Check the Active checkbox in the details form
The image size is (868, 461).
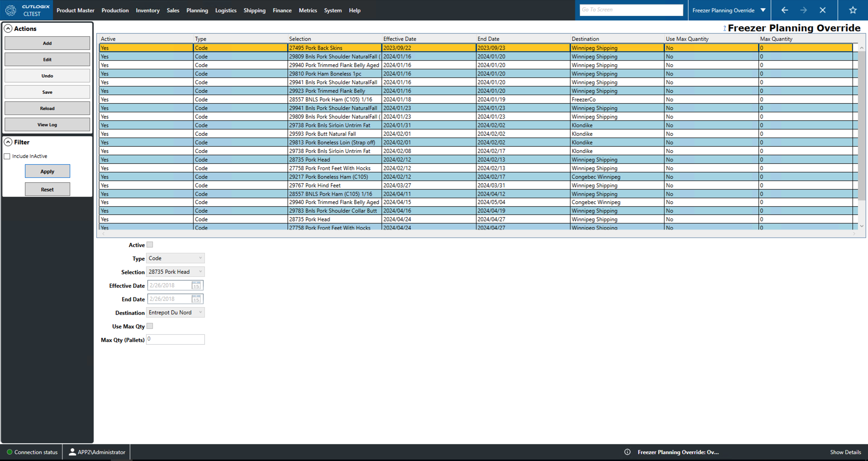click(x=149, y=244)
